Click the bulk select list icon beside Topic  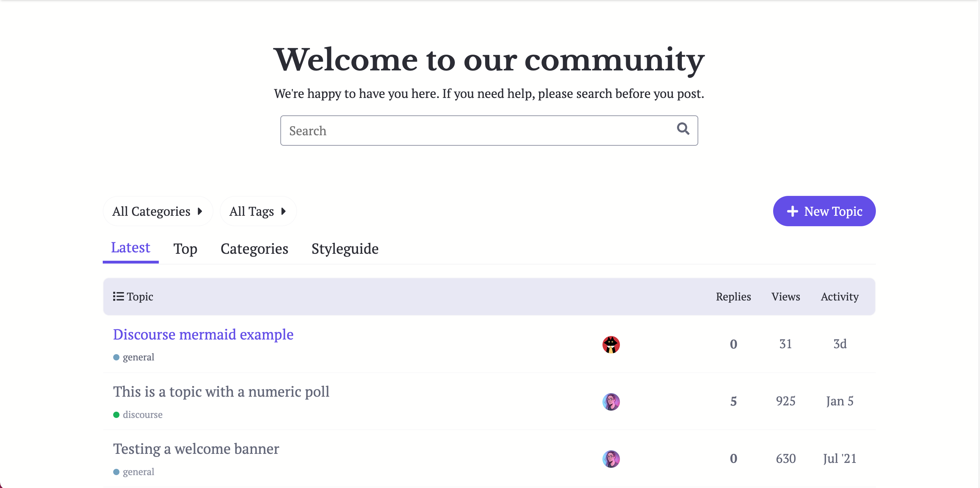tap(118, 296)
